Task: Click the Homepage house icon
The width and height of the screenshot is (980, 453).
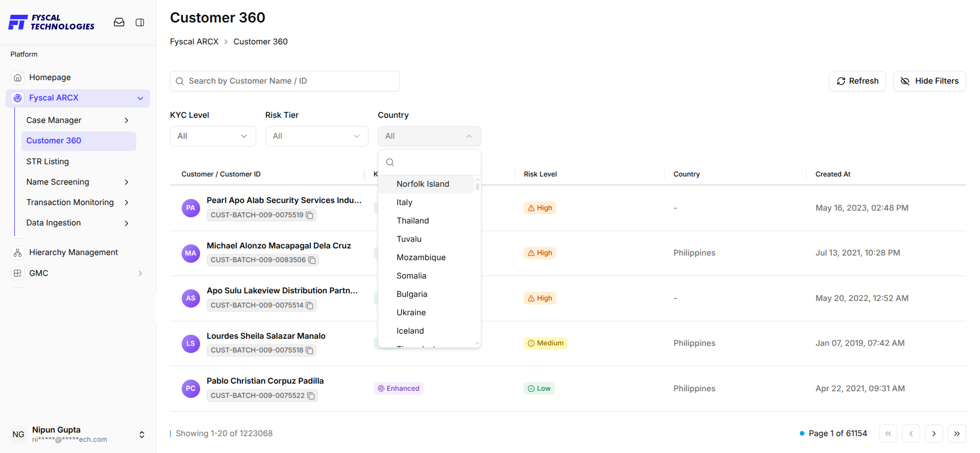Action: click(18, 78)
